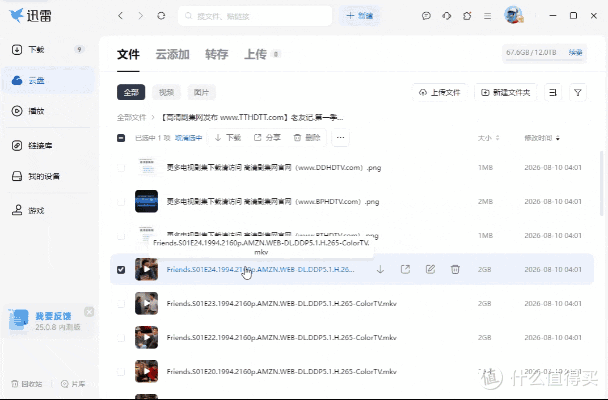This screenshot has width=608, height=400.
Task: Select the 视频 filter pill
Action: click(x=166, y=92)
